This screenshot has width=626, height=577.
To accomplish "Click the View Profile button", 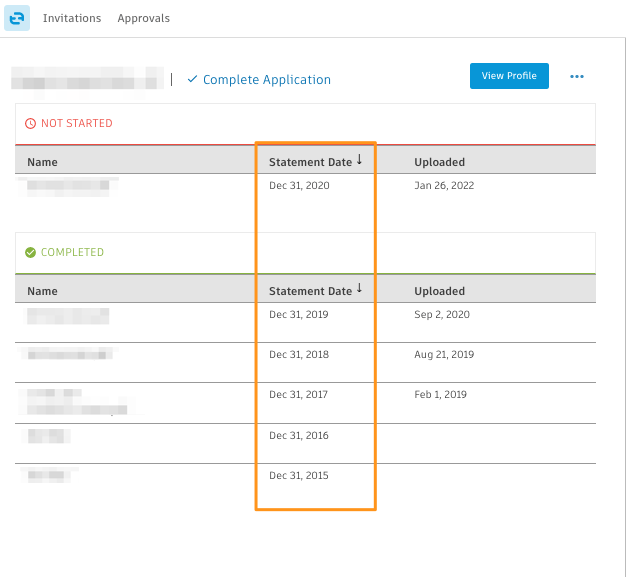I will (509, 76).
